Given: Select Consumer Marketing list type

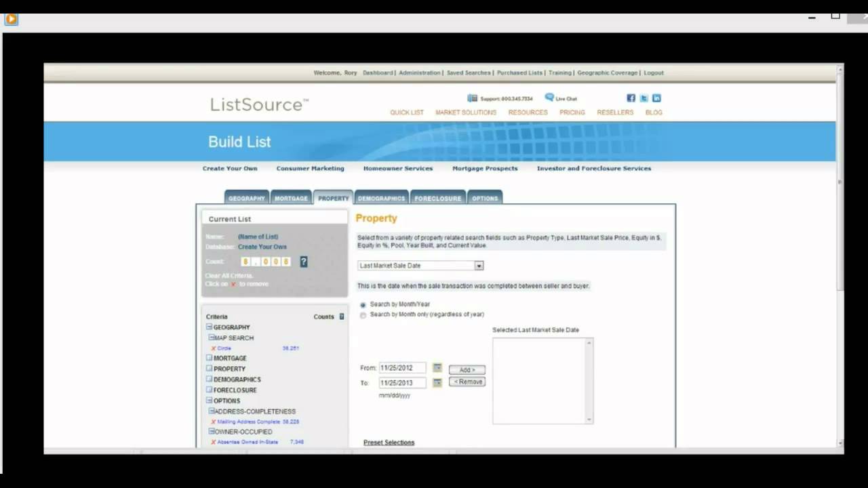Looking at the screenshot, I should (x=310, y=168).
